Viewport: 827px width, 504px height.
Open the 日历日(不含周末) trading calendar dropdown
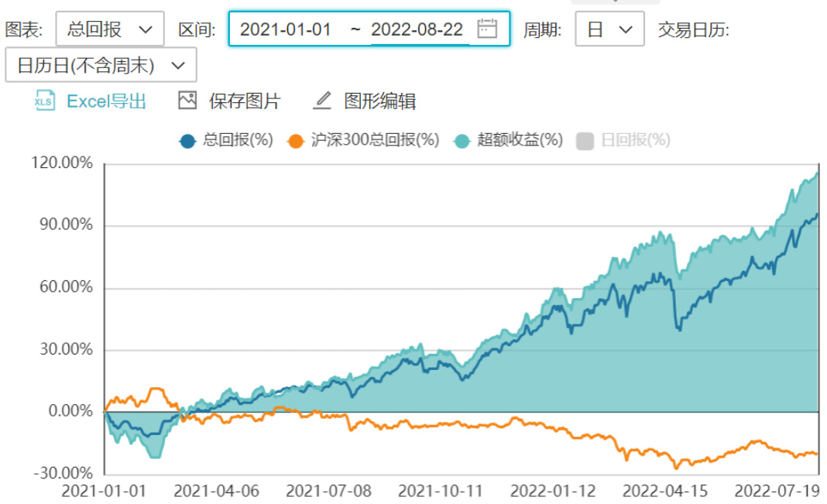tap(101, 66)
